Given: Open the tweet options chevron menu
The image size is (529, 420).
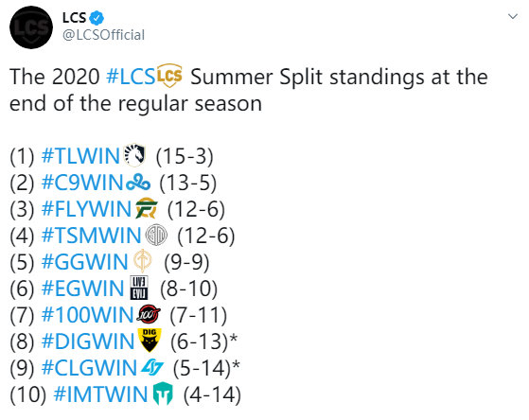Looking at the screenshot, I should coord(513,16).
